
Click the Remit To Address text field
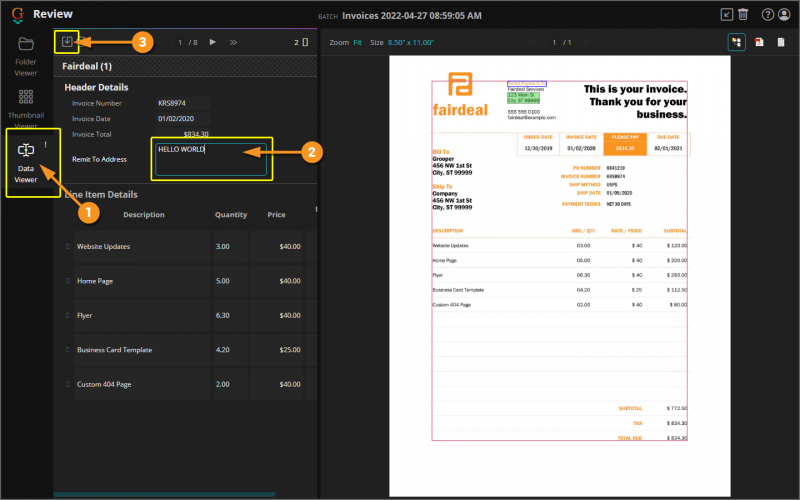[211, 159]
